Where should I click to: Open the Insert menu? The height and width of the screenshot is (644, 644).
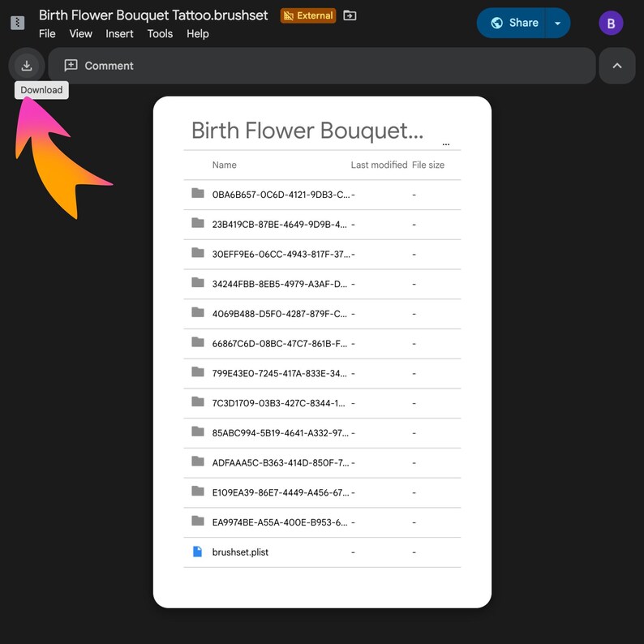coord(119,34)
